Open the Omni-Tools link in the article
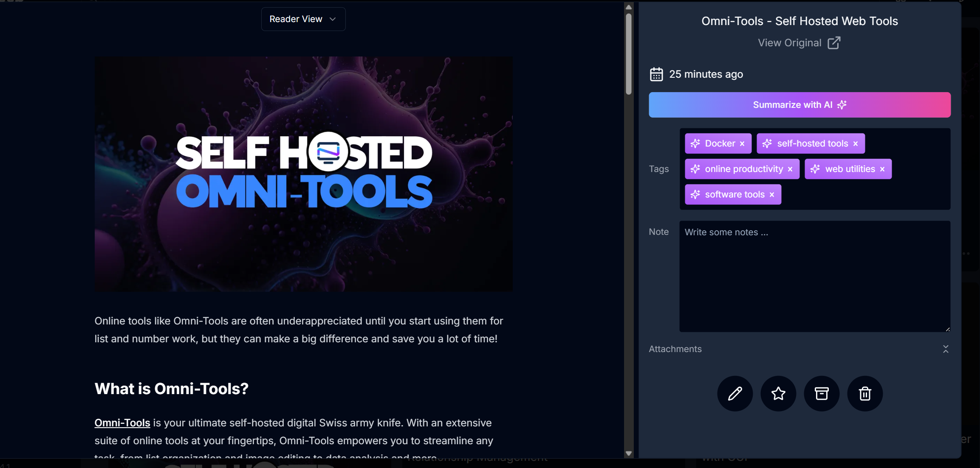 (x=122, y=423)
